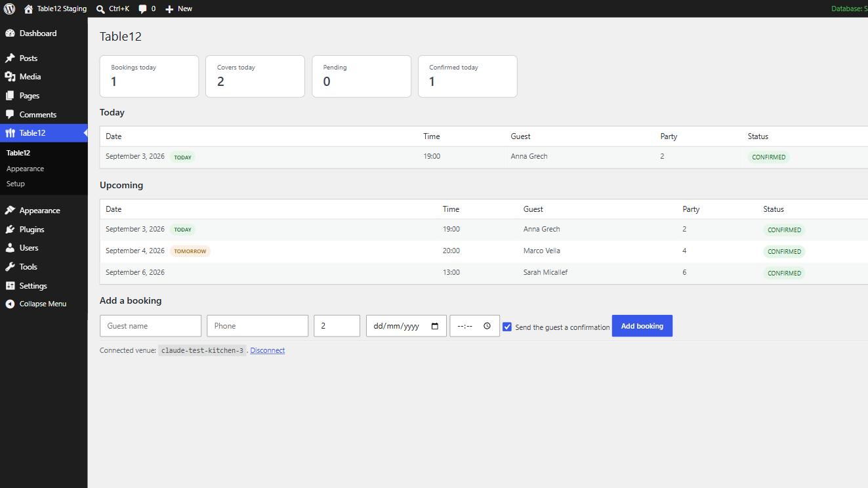The width and height of the screenshot is (868, 488).
Task: Click Anna Grech in Upcoming table
Action: [541, 229]
